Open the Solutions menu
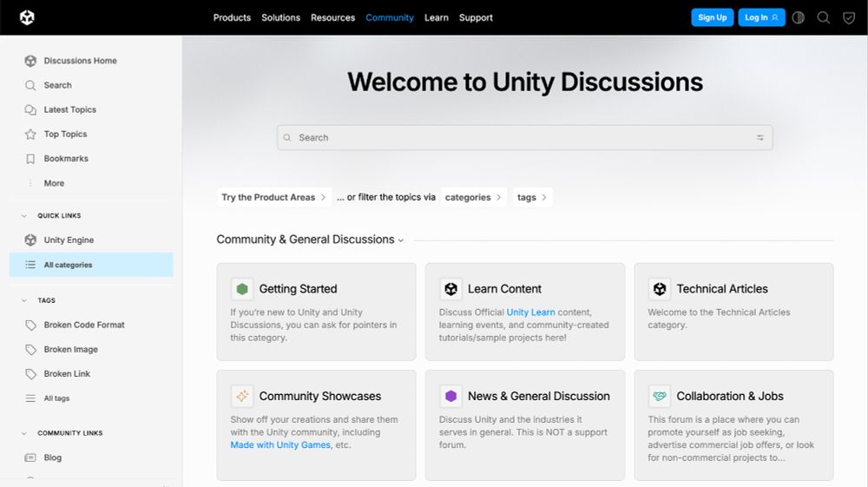The height and width of the screenshot is (487, 868). [280, 17]
